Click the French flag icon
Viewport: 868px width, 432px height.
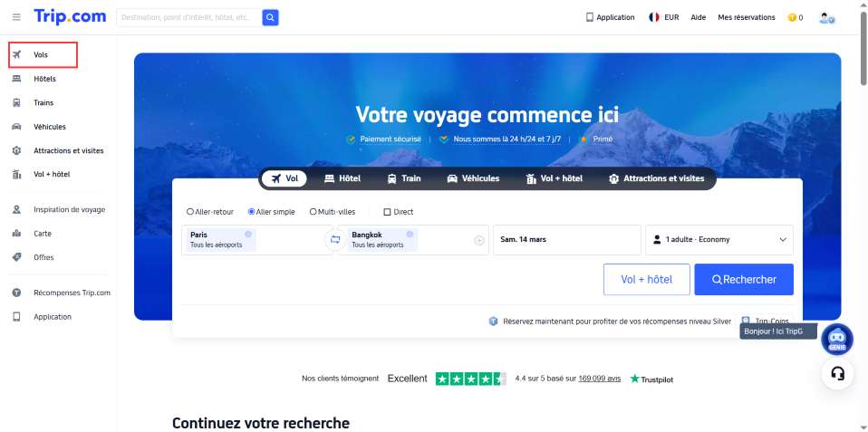coord(654,17)
